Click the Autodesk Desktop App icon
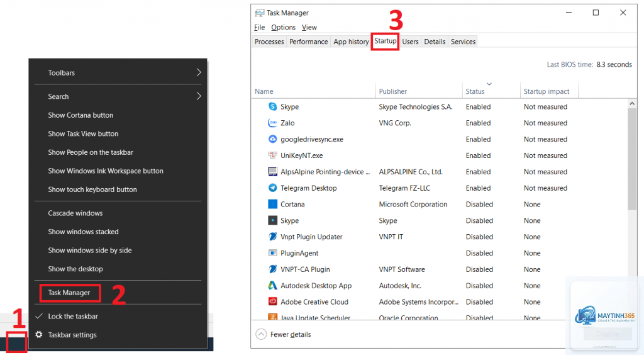 tap(273, 285)
